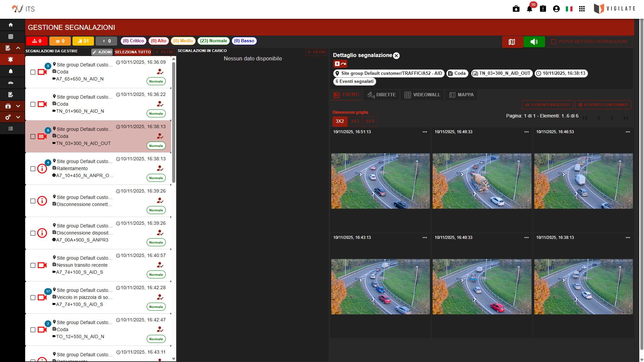Close the Dettaglio segnalazione panel
The height and width of the screenshot is (362, 644).
point(396,56)
